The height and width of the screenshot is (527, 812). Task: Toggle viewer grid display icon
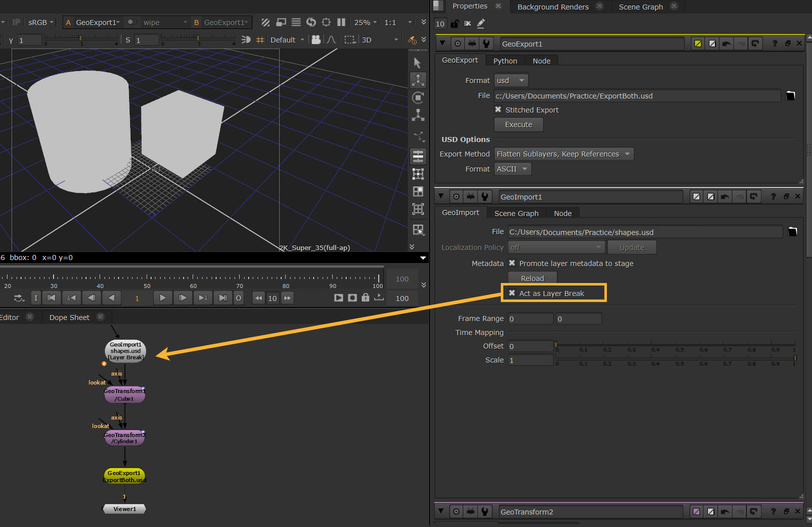click(x=260, y=39)
